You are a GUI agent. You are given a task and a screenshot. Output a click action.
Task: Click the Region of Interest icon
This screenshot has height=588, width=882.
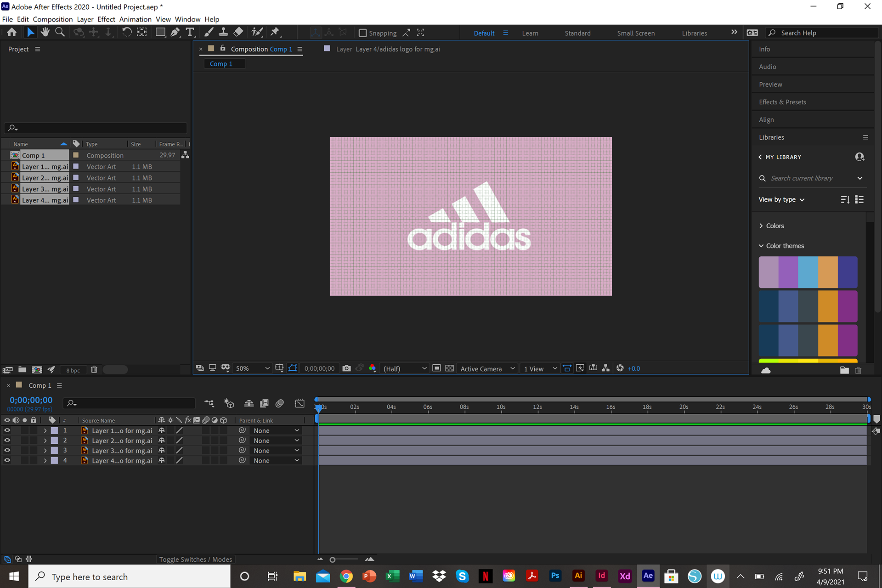click(436, 368)
